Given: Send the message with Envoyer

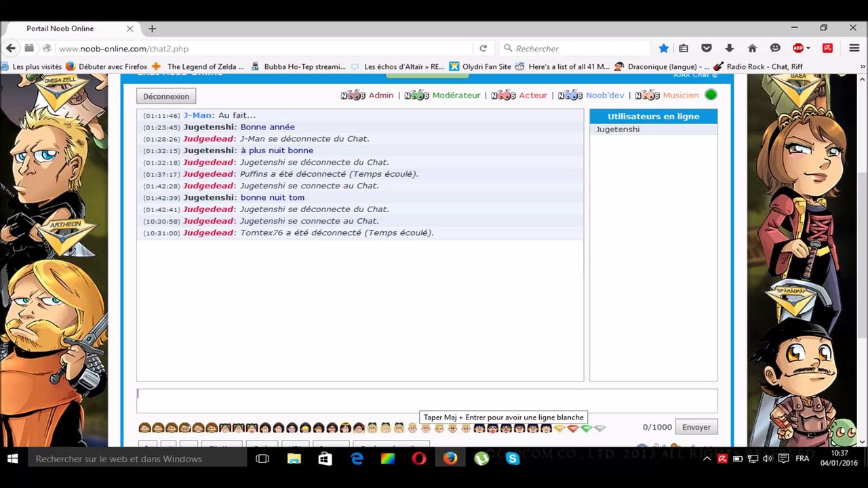Looking at the screenshot, I should pyautogui.click(x=696, y=427).
